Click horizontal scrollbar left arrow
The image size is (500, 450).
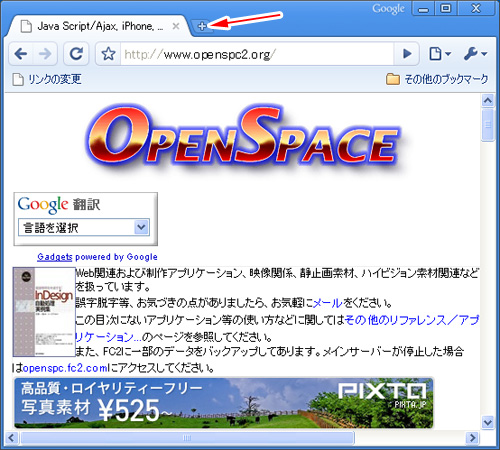coord(11,438)
